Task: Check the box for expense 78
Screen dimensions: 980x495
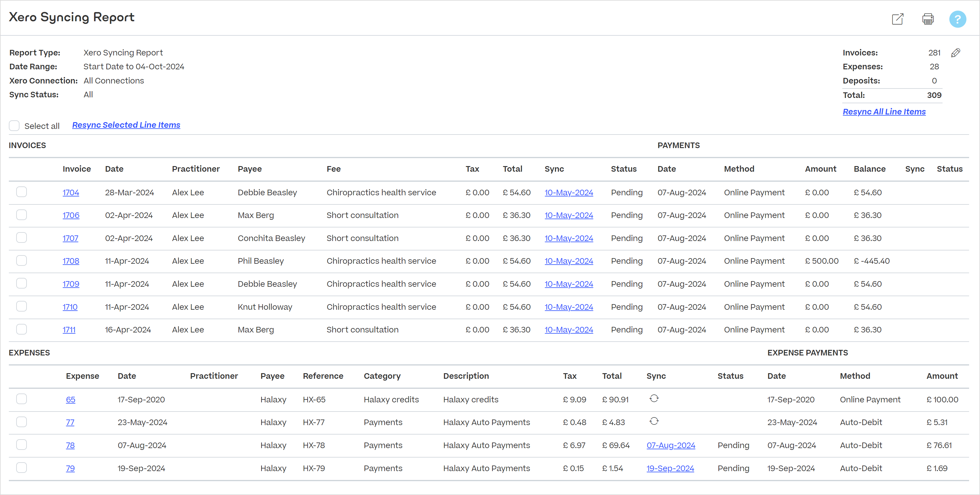Action: click(21, 445)
